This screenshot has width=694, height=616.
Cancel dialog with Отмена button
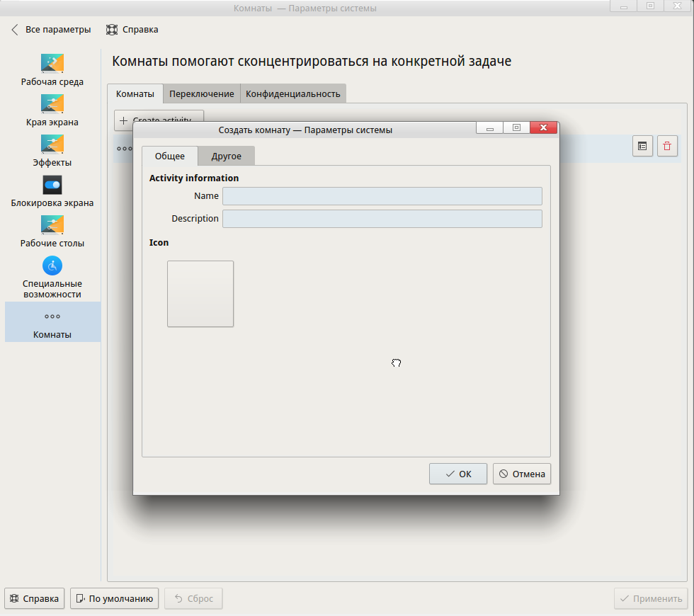click(522, 474)
